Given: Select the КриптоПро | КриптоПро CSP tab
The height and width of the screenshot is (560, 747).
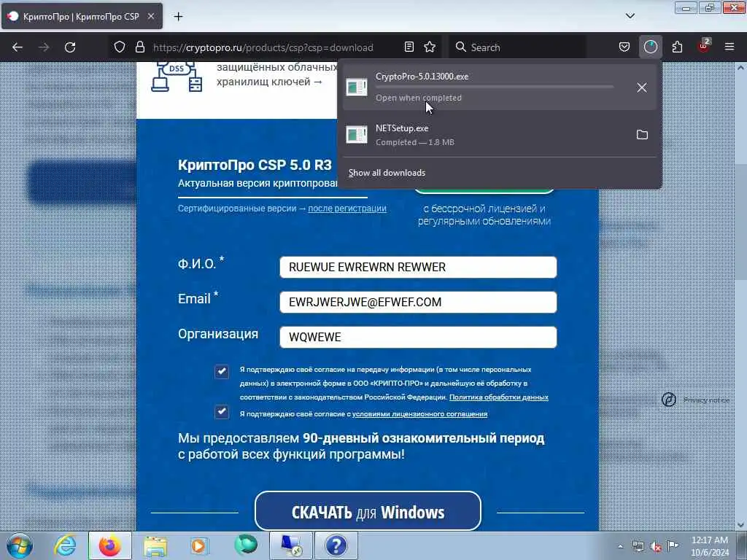Looking at the screenshot, I should click(82, 17).
